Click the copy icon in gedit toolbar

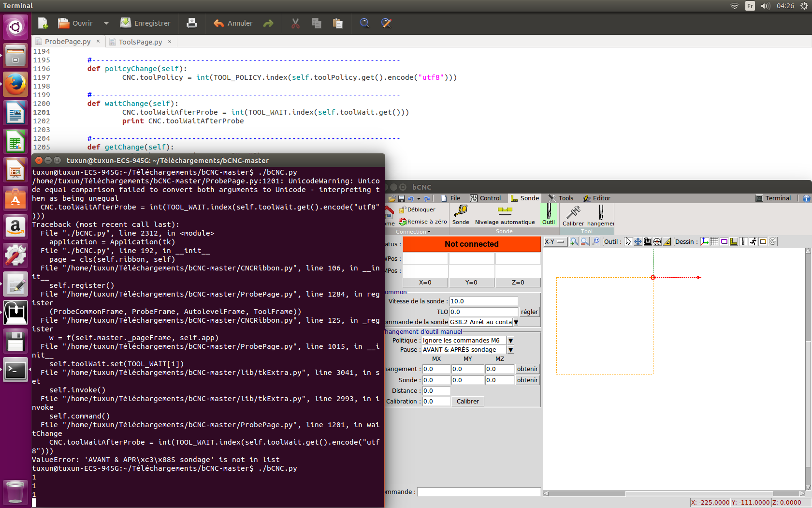click(x=317, y=23)
